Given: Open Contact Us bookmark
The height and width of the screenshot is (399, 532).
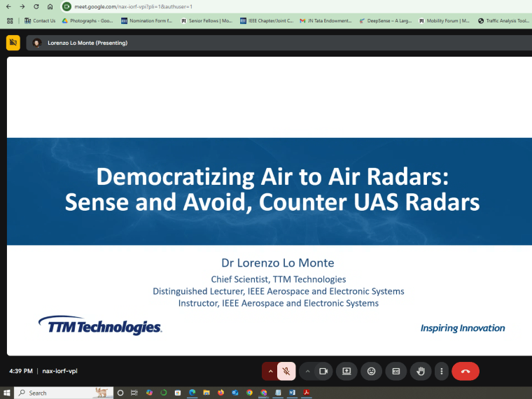Looking at the screenshot, I should [40, 21].
